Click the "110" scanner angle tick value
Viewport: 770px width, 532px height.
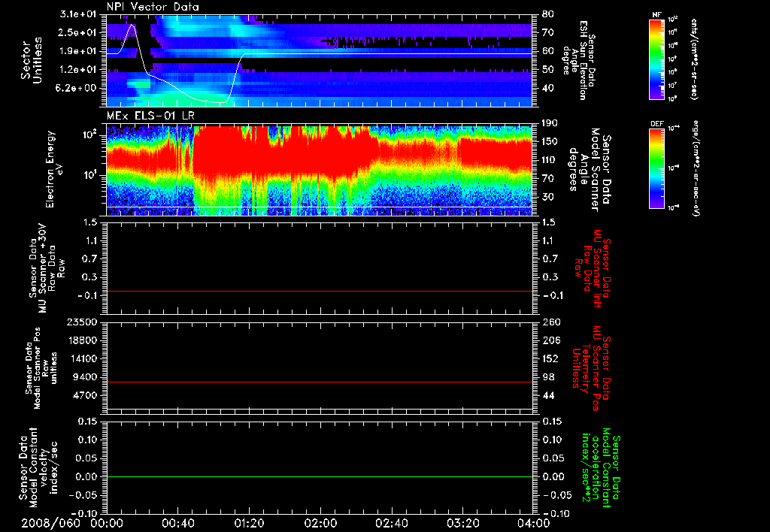pos(550,160)
